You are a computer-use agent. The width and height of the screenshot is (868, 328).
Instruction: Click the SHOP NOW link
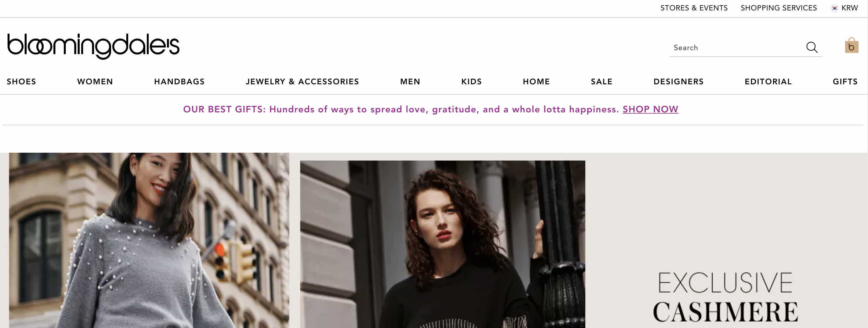click(x=650, y=109)
